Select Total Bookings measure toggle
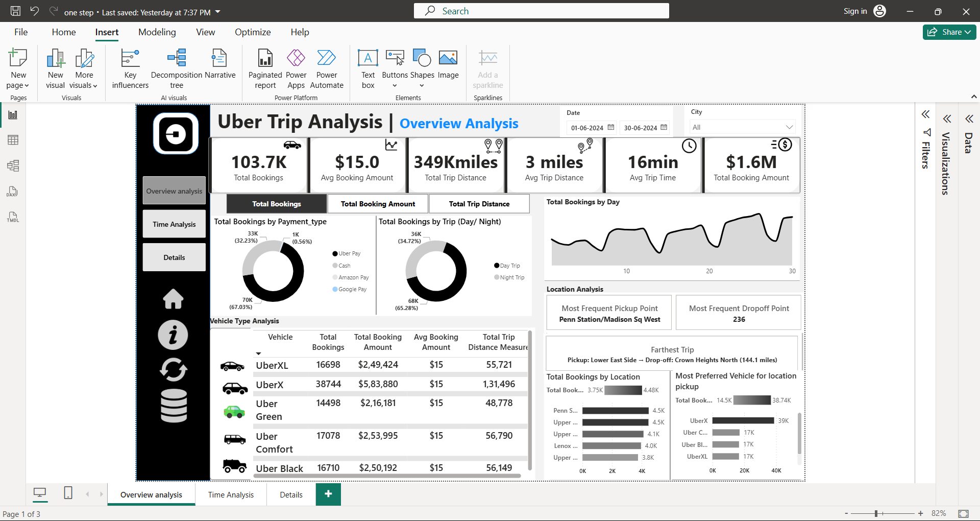Screen dimensions: 980x521 pyautogui.click(x=277, y=204)
